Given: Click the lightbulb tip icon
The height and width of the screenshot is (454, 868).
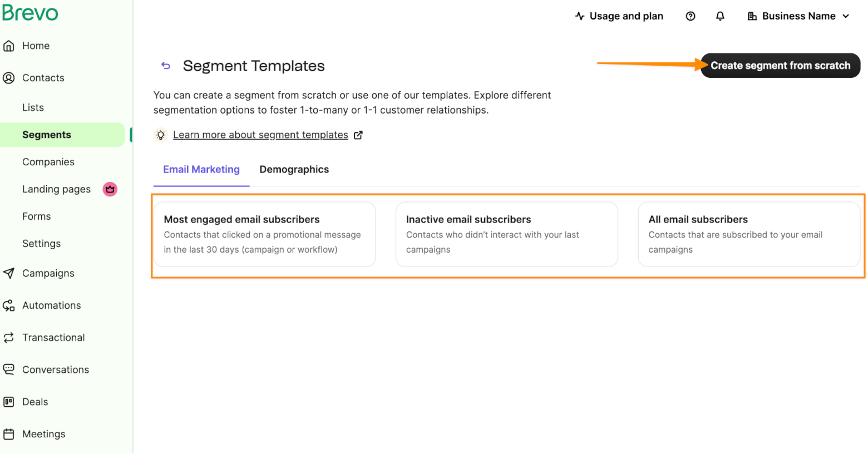Looking at the screenshot, I should click(x=161, y=135).
